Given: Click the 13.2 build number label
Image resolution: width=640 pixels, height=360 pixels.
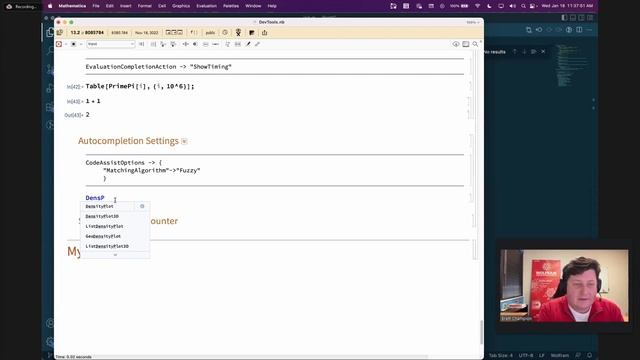Looking at the screenshot, I should [87, 33].
